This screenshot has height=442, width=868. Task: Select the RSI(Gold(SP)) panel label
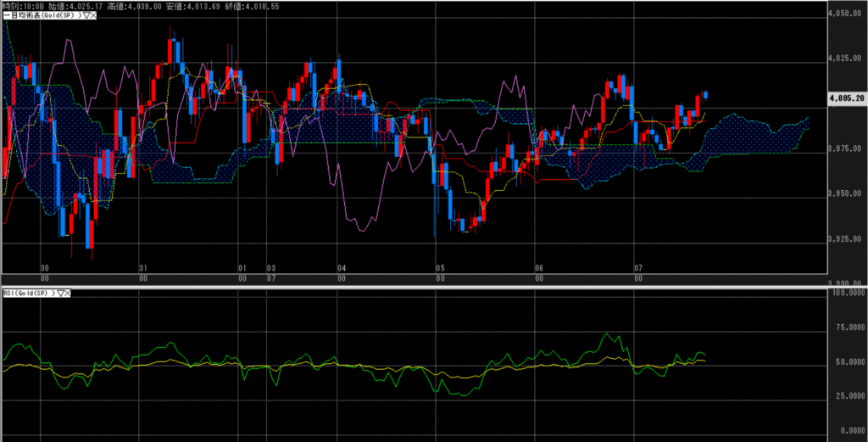pyautogui.click(x=28, y=293)
